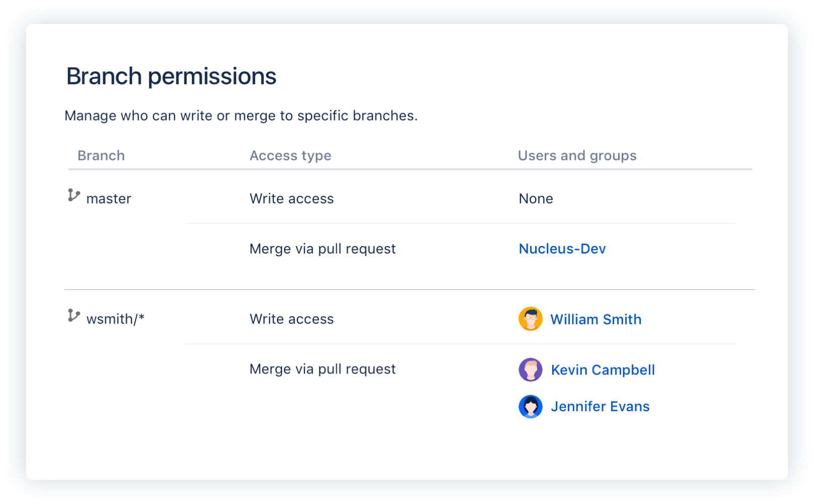Click the Kevin Campbell link
This screenshot has width=814, height=504.
click(x=603, y=370)
